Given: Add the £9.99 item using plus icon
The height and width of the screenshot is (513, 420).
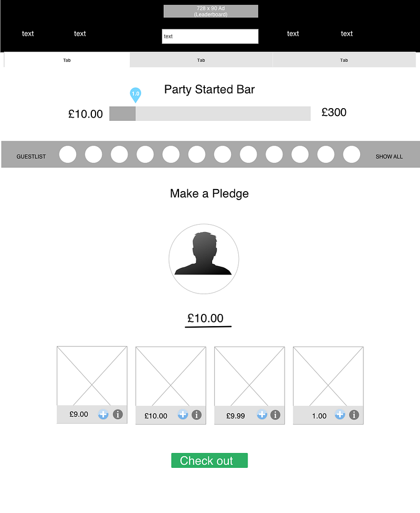Looking at the screenshot, I should [x=262, y=414].
